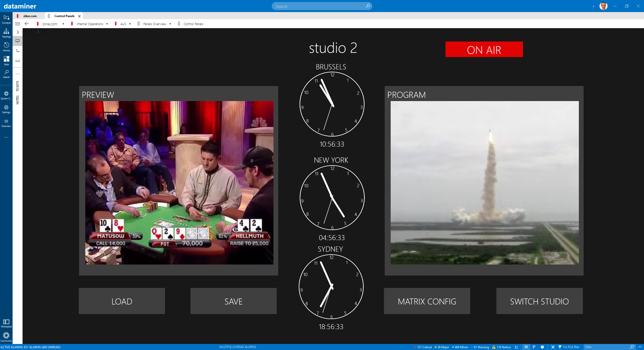Screen dimensions: 644x350
Task: Toggle the No RCA filter funnel
Action: (560, 347)
